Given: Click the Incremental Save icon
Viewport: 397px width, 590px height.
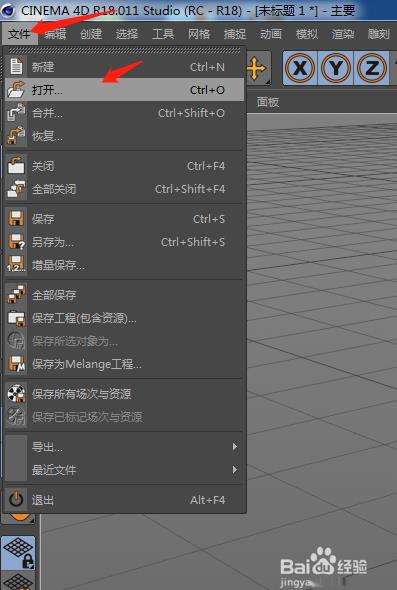Looking at the screenshot, I should 16,265.
